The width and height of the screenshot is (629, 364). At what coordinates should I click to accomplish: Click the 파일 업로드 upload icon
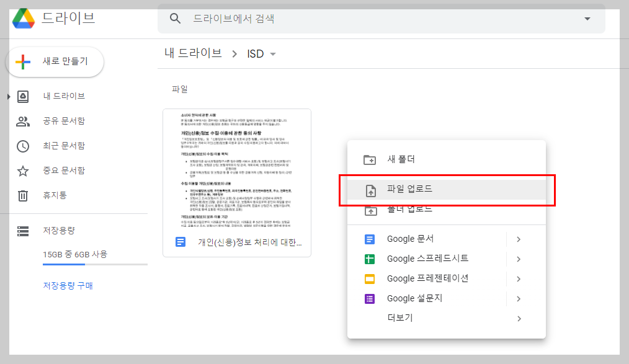click(369, 190)
